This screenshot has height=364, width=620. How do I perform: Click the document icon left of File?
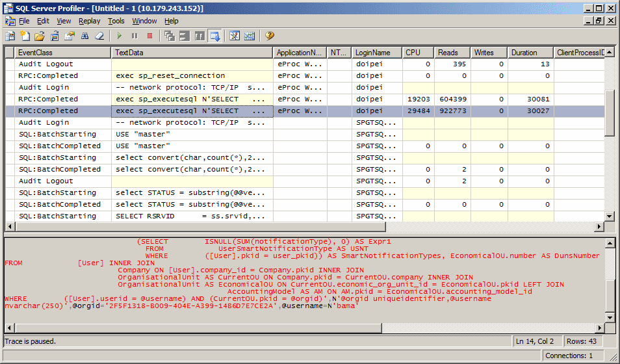[x=10, y=21]
